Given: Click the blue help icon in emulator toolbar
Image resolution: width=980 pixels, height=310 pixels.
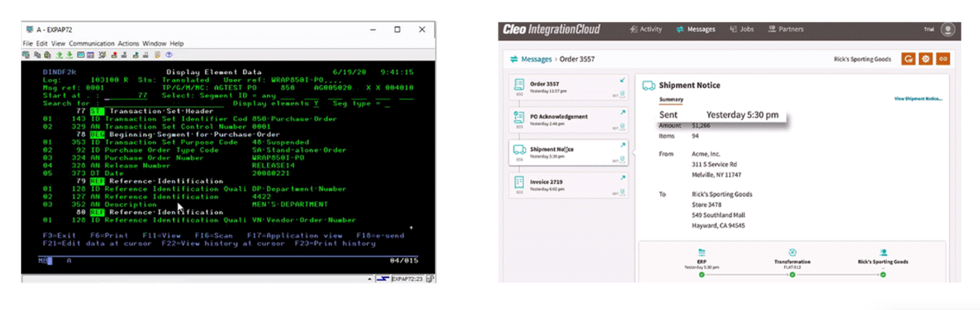Looking at the screenshot, I should tap(169, 55).
